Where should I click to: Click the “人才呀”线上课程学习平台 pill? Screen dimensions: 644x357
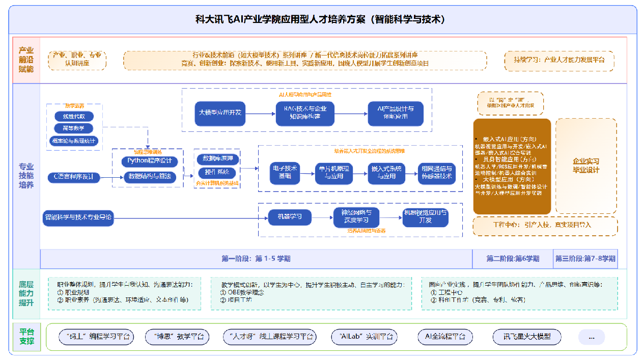click(x=270, y=337)
